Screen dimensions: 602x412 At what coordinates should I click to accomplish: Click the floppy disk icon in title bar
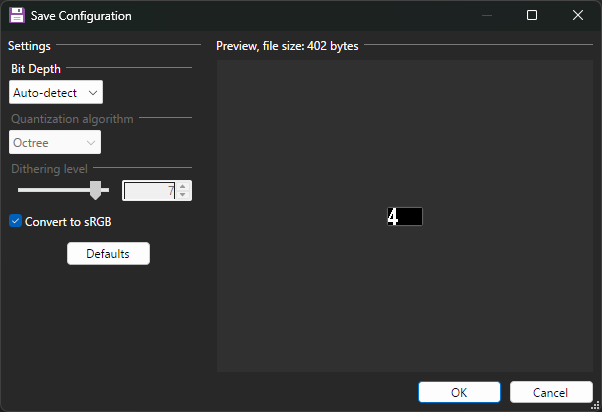point(17,16)
